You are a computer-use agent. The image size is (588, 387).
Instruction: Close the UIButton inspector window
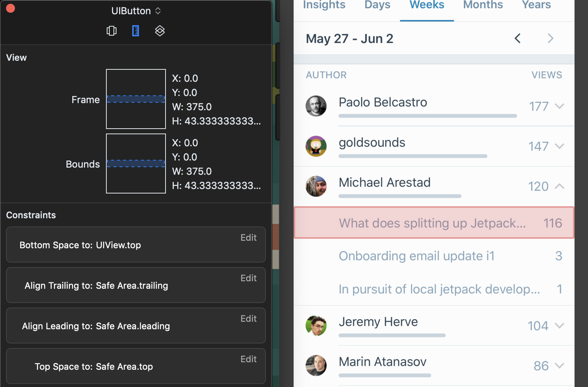[10, 8]
